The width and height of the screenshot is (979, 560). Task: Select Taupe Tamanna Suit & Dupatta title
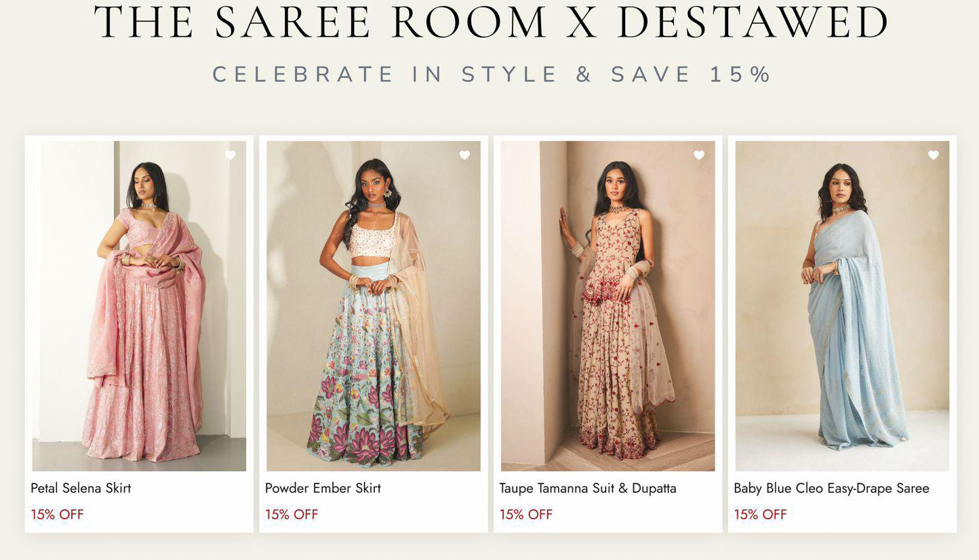click(588, 488)
